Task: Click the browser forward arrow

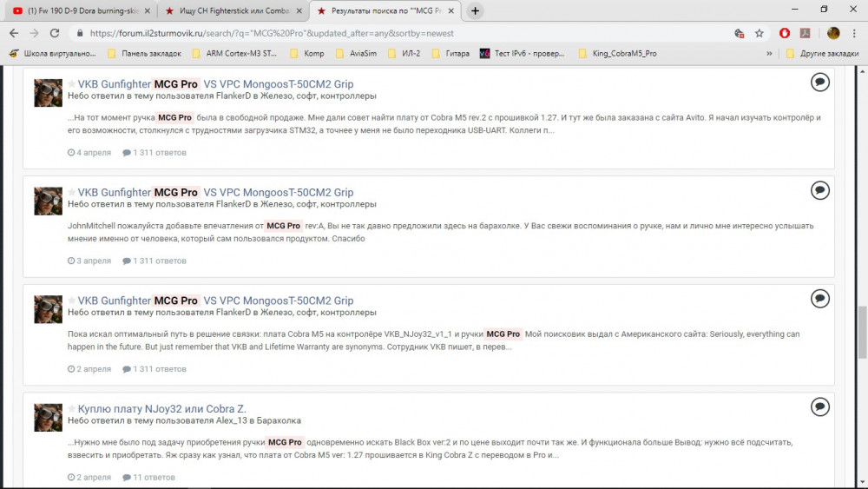Action: point(35,33)
